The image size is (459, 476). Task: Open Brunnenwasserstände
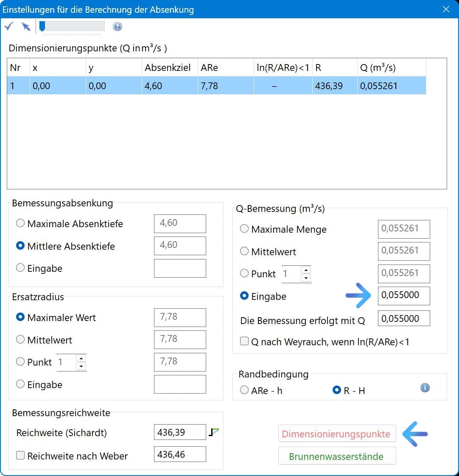(336, 456)
